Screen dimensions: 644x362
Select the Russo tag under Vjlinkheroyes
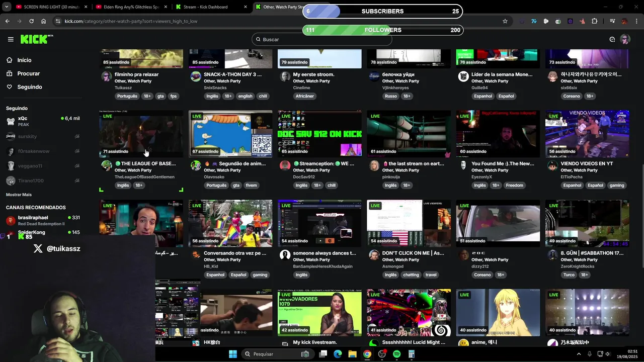click(391, 96)
